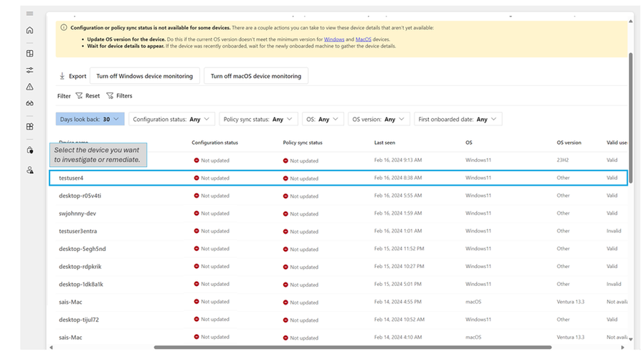Follow the MacOS minimum version link
Viewport: 644px width, 362px height.
coord(363,39)
